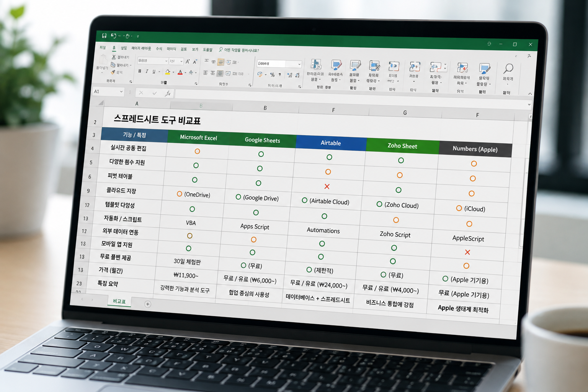This screenshot has height=392, width=588.
Task: Click the center horizontally icon
Action: click(212, 73)
